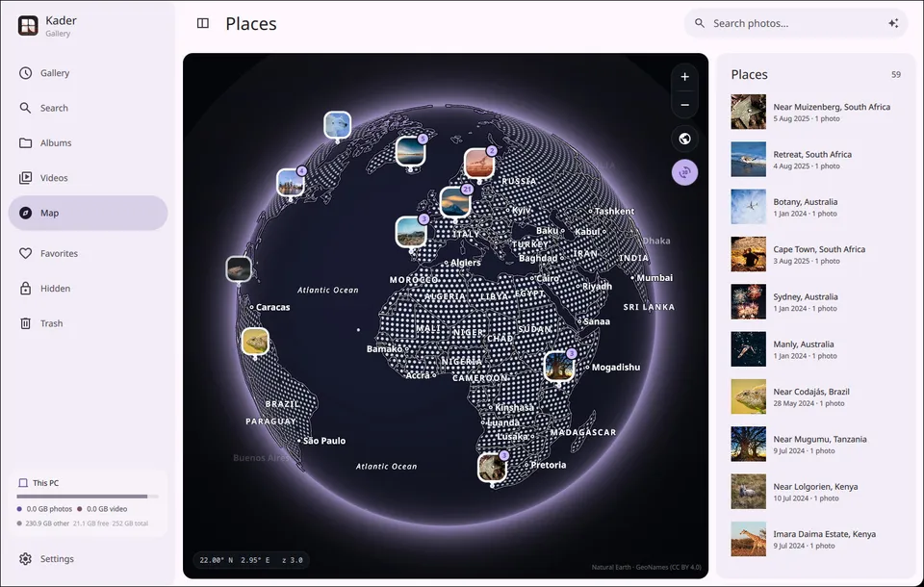The width and height of the screenshot is (924, 587).
Task: Click the This PC storage label
Action: point(45,483)
